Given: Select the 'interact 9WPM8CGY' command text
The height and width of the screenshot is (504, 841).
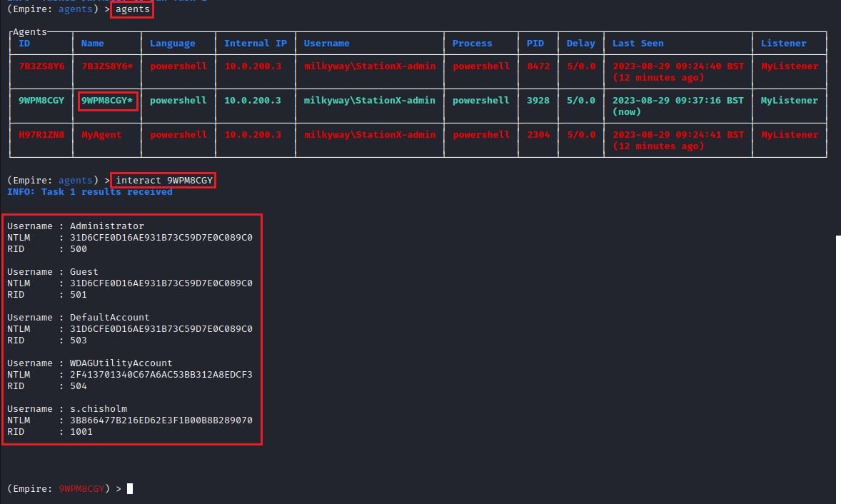Looking at the screenshot, I should click(164, 180).
